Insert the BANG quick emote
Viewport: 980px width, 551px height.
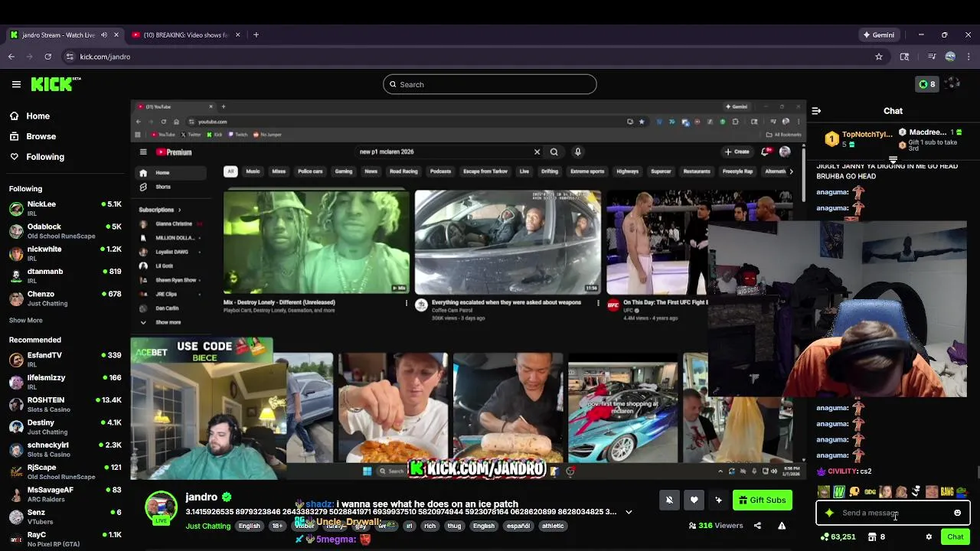pos(947,492)
